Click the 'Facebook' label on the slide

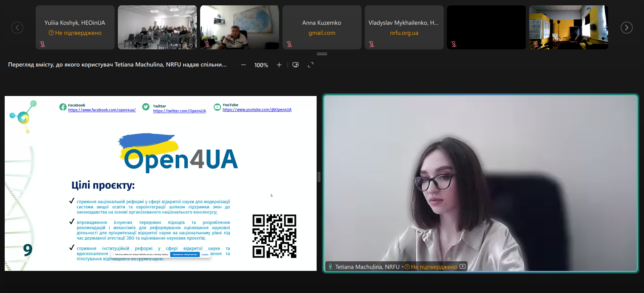[77, 105]
